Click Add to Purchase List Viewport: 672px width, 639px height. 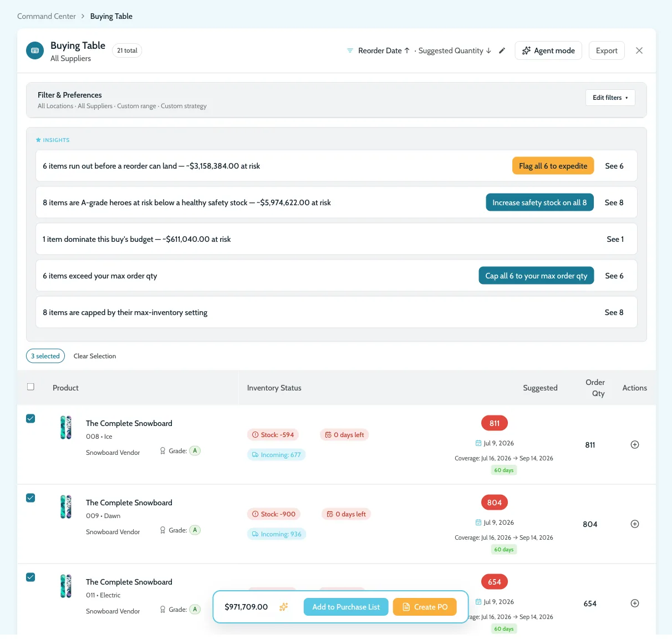[x=346, y=607]
